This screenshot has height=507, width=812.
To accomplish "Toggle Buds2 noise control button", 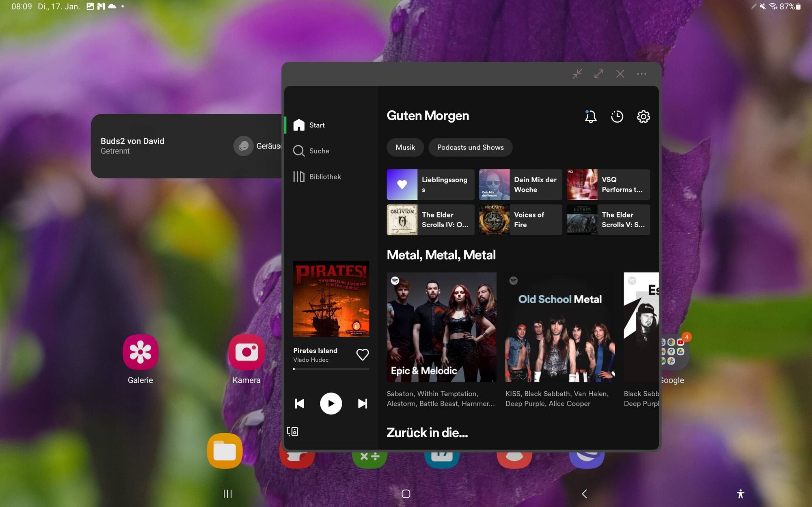I will coord(244,146).
